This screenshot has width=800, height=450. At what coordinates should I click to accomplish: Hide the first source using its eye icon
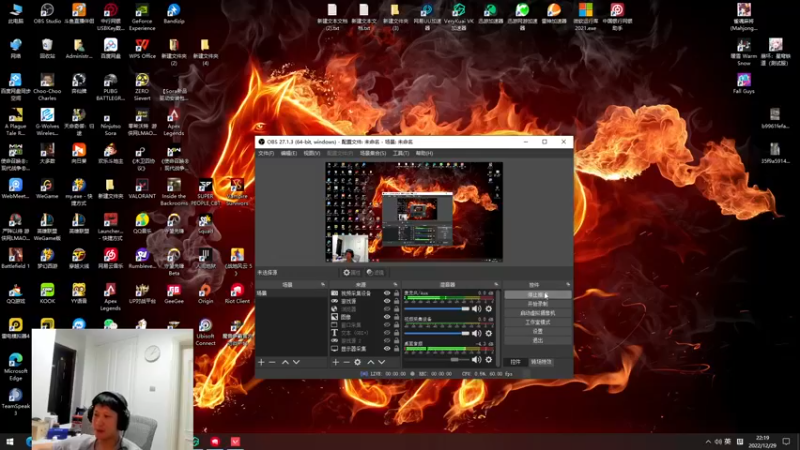pos(387,293)
